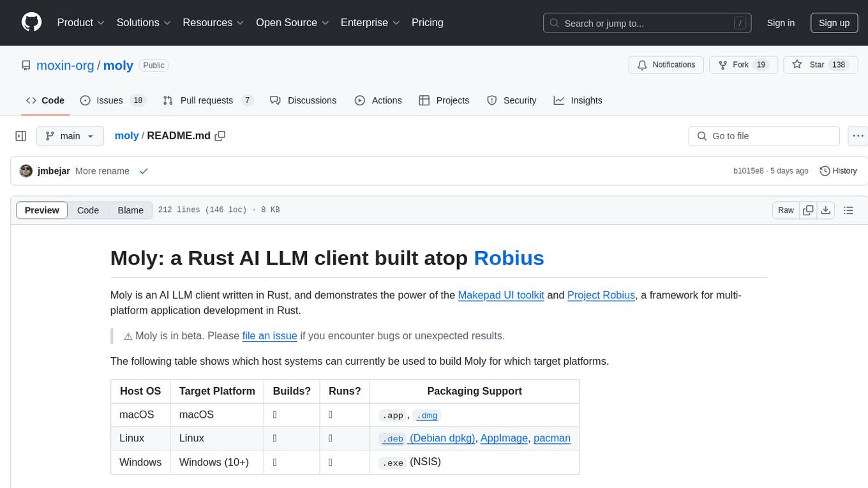Screen dimensions: 868x488
Task: View the commit status check mark
Action: [x=144, y=171]
